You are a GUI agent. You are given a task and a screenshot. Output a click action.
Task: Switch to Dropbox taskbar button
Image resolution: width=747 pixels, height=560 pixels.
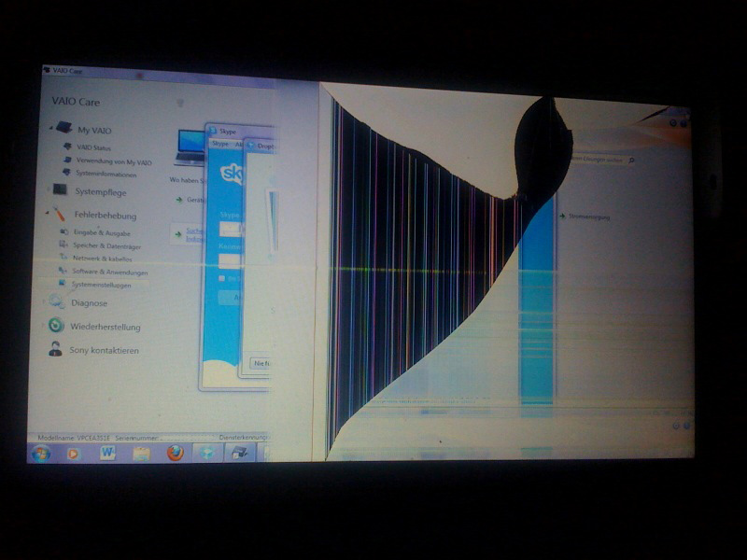tap(207, 453)
